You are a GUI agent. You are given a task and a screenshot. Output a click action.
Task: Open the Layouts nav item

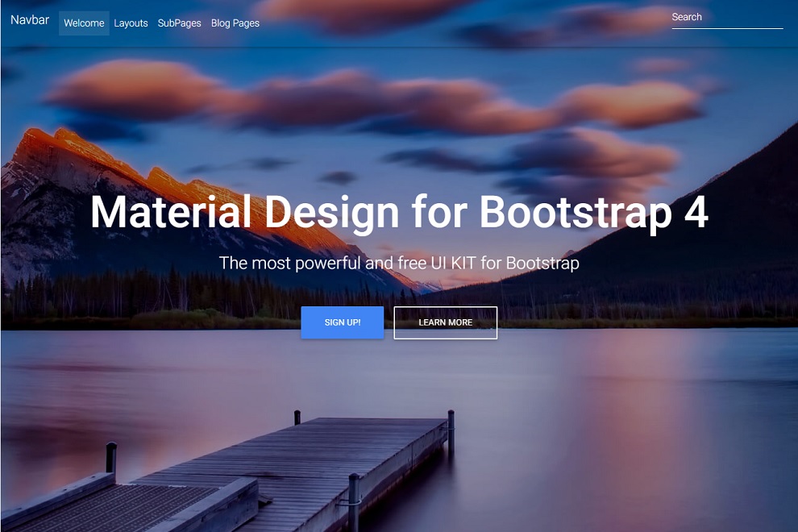(131, 23)
